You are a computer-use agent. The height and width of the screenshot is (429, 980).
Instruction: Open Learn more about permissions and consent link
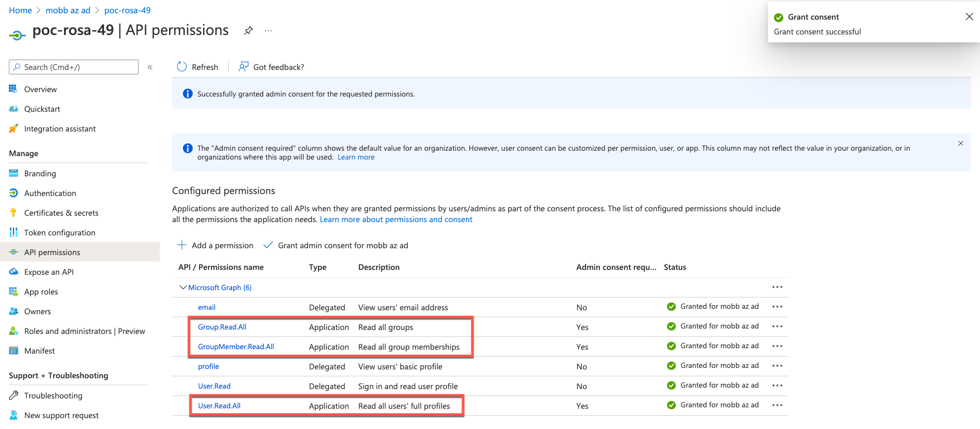(396, 219)
